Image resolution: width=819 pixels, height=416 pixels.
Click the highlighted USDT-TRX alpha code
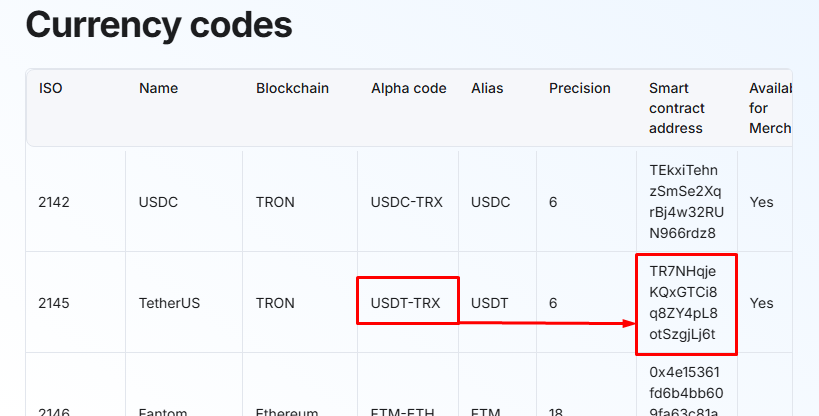[406, 303]
